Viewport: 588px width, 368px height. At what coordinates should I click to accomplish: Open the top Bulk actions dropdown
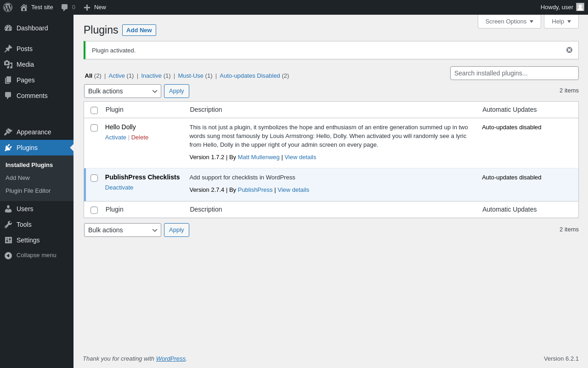coord(123,91)
